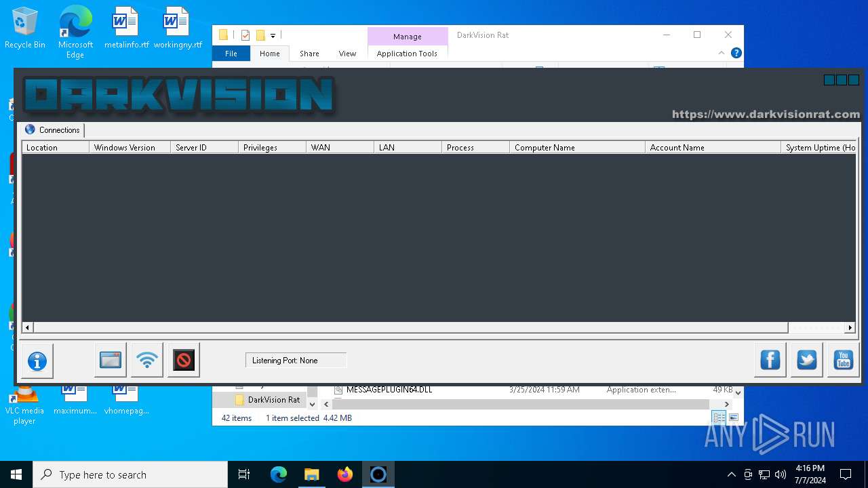Click the connections list horizontal scrollbar track
The height and width of the screenshot is (488, 868).
pyautogui.click(x=439, y=327)
